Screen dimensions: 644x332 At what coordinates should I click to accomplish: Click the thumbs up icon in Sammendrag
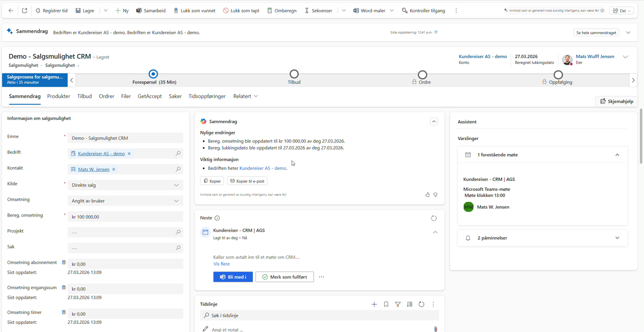(x=427, y=194)
